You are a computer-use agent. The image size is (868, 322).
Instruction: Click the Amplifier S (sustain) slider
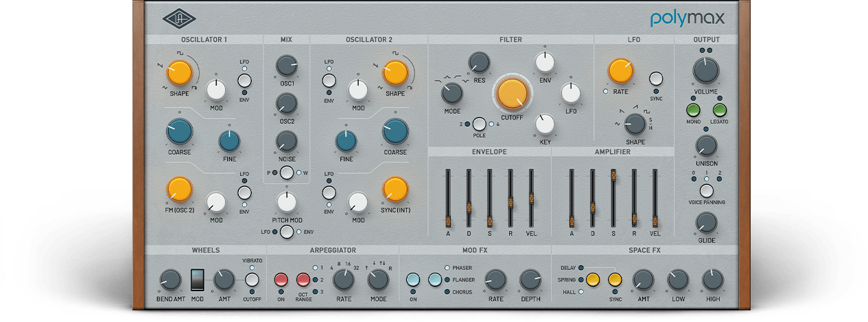(x=613, y=197)
